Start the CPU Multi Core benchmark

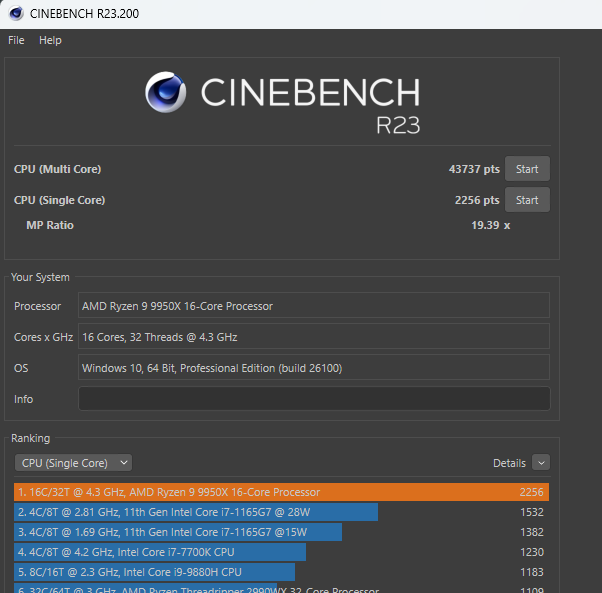[x=527, y=169]
